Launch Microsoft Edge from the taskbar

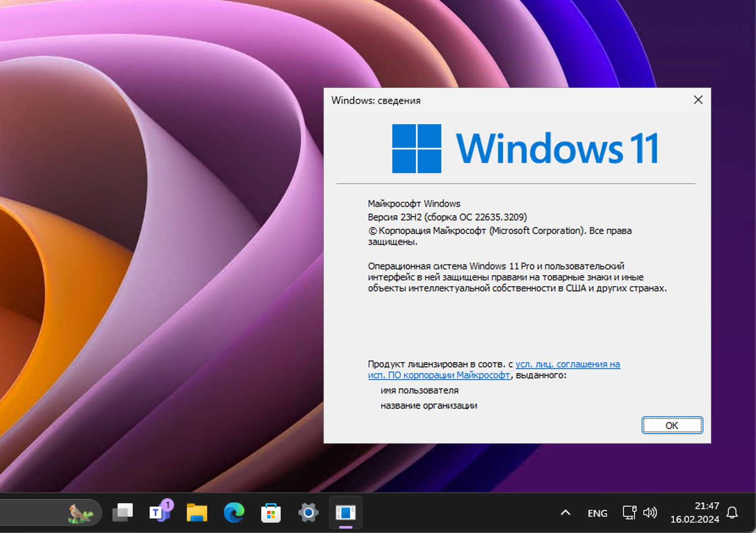234,513
